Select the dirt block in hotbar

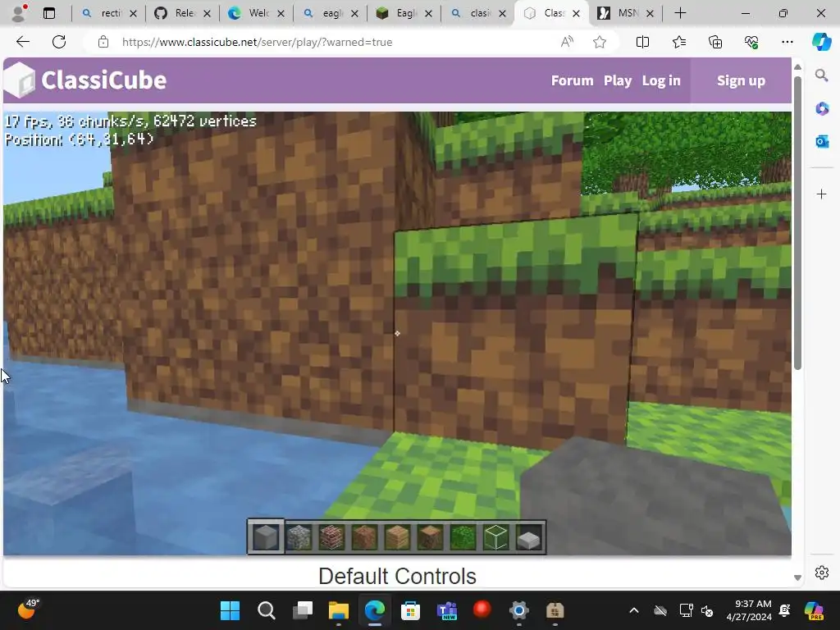pos(364,536)
